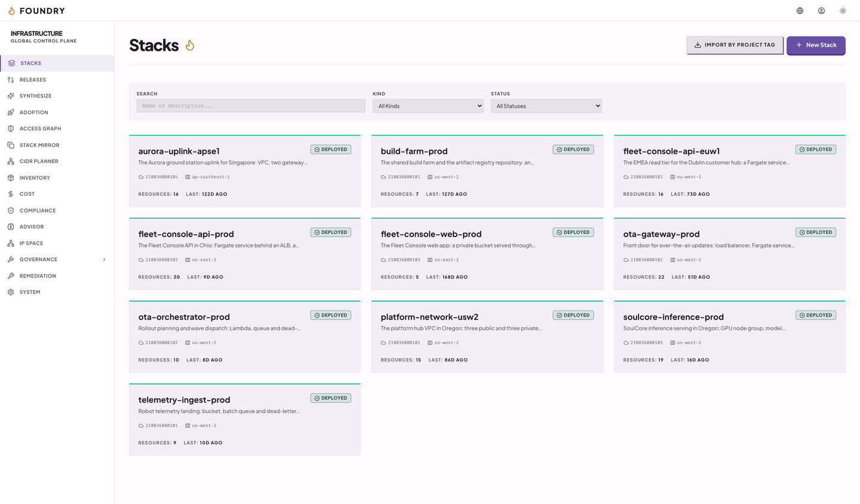Open Inventory from sidebar text

35,178
